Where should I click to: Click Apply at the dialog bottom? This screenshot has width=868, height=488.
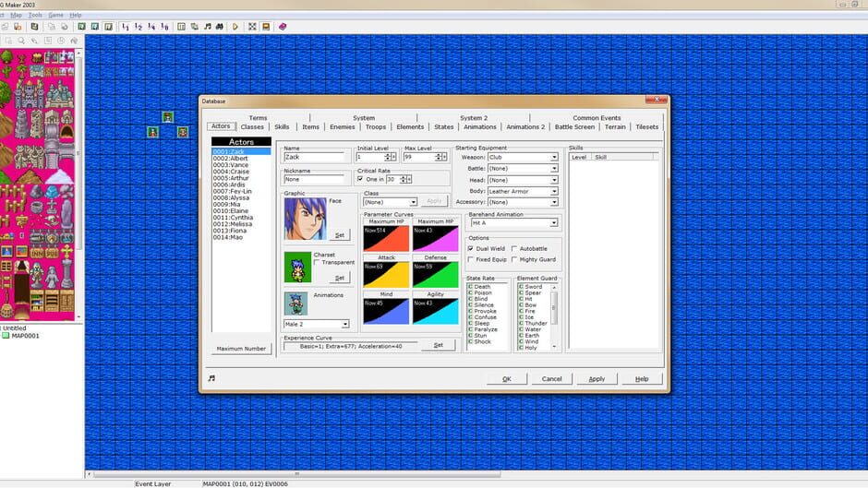pyautogui.click(x=597, y=379)
